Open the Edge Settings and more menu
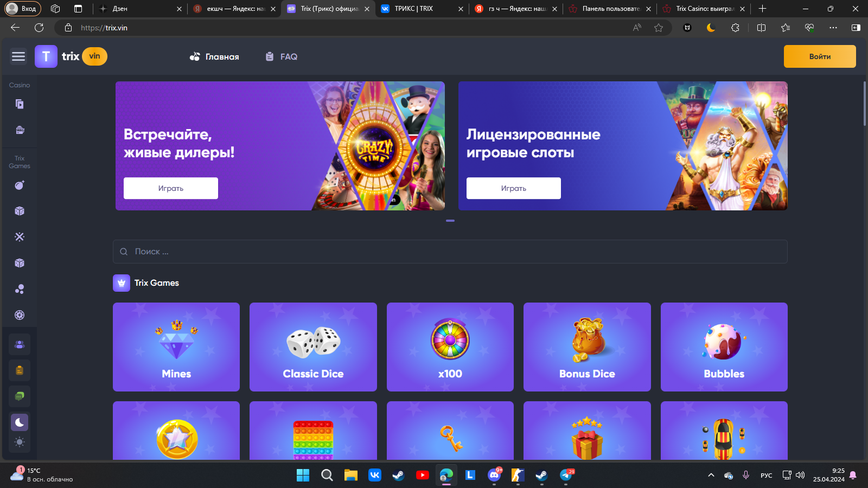The image size is (868, 488). pyautogui.click(x=833, y=28)
